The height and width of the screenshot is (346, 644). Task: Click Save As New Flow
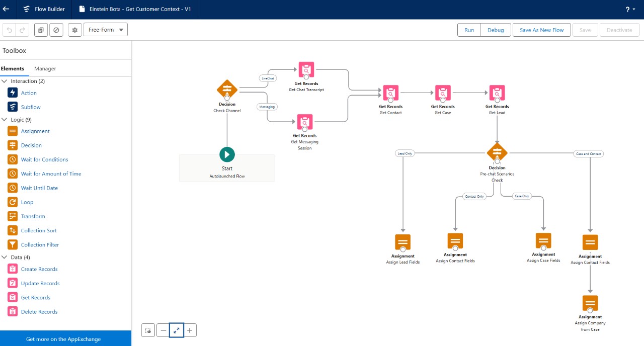542,30
